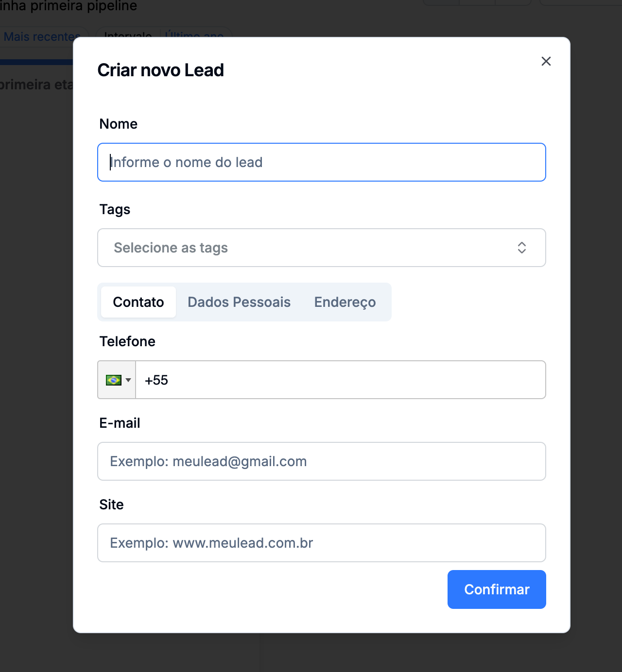This screenshot has width=622, height=672.
Task: Click the Tags field label
Action: [x=115, y=209]
